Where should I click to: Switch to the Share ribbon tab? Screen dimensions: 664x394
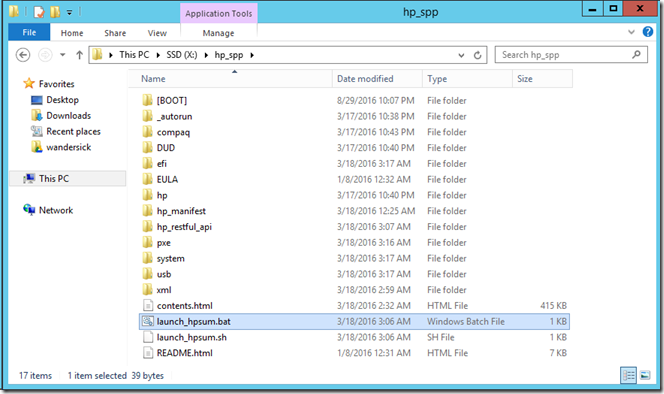115,33
